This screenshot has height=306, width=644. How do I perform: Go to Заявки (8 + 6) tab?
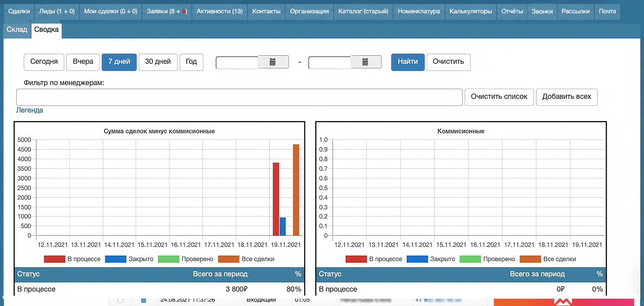coord(167,12)
